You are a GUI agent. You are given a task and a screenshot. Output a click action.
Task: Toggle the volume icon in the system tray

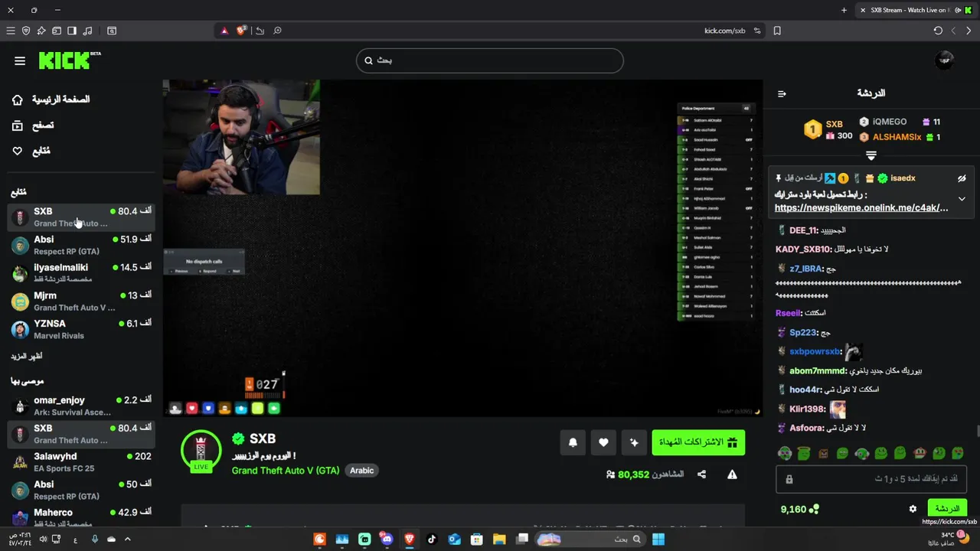tap(43, 539)
